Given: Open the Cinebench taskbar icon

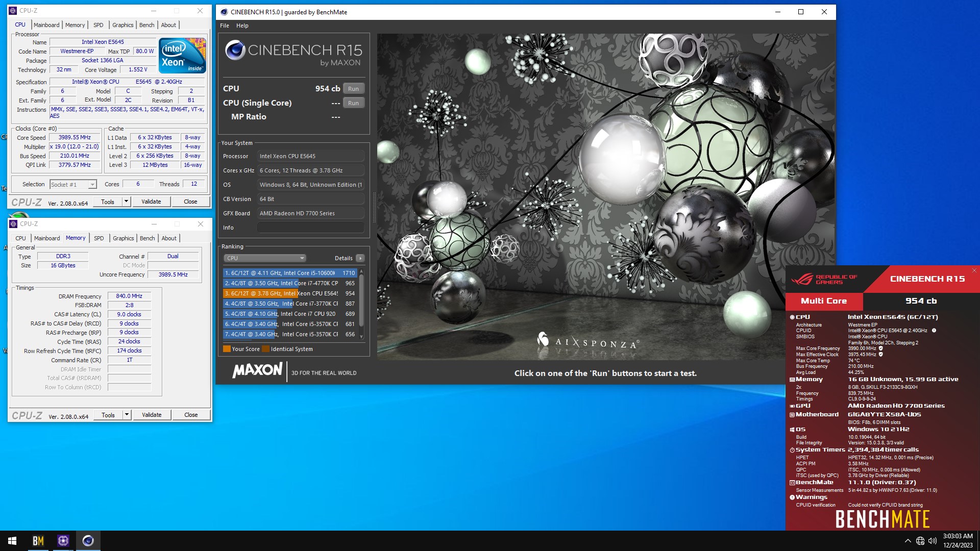Looking at the screenshot, I should (x=88, y=541).
